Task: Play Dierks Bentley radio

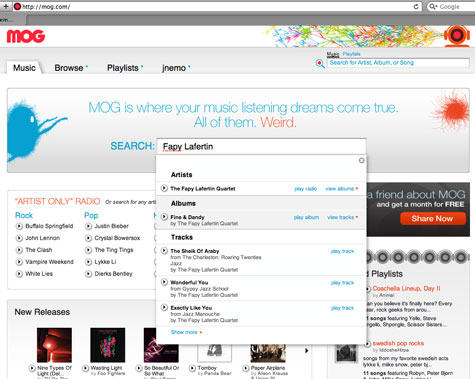Action: coord(88,274)
